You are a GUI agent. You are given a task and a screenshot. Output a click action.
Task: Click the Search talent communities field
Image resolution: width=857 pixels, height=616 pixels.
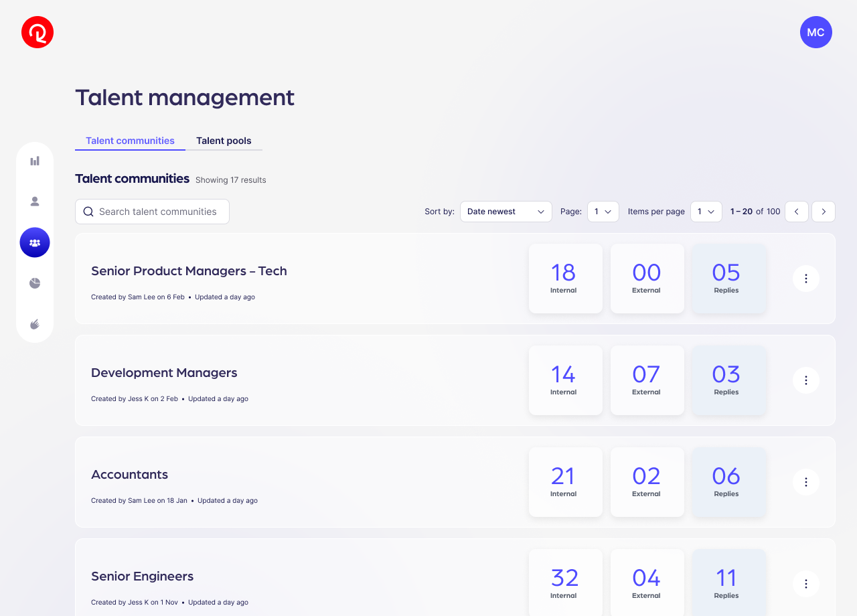[157, 212]
